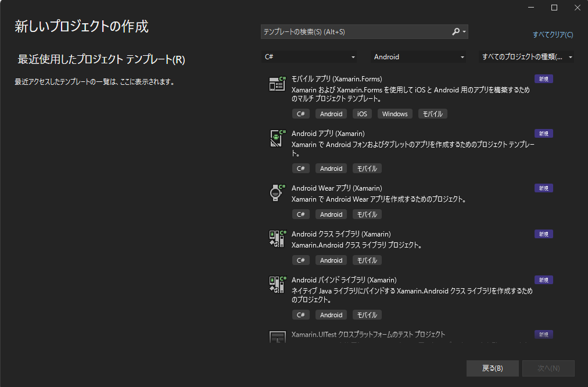The height and width of the screenshot is (387, 588).
Task: Select the Android バインド ライブラリ (Xamarin) title
Action: pyautogui.click(x=344, y=280)
